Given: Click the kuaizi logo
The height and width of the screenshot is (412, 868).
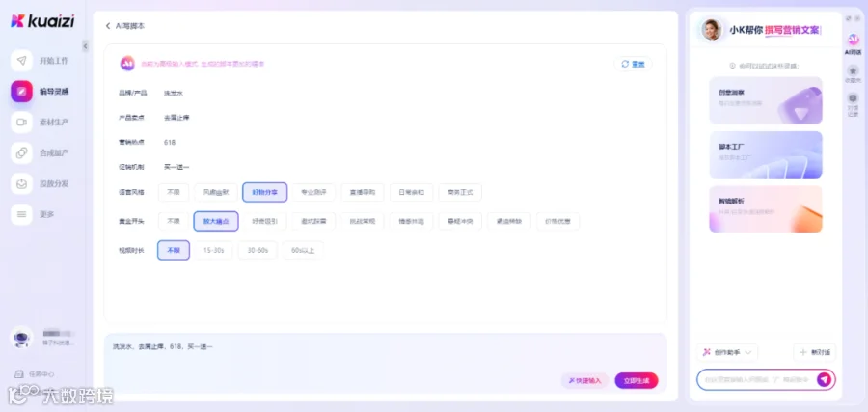Looking at the screenshot, I should coord(42,21).
